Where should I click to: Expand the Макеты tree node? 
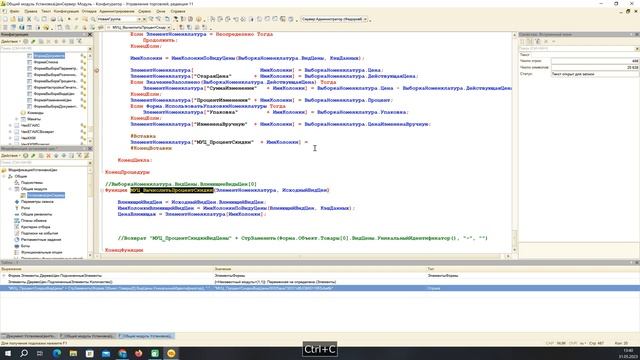point(17,119)
